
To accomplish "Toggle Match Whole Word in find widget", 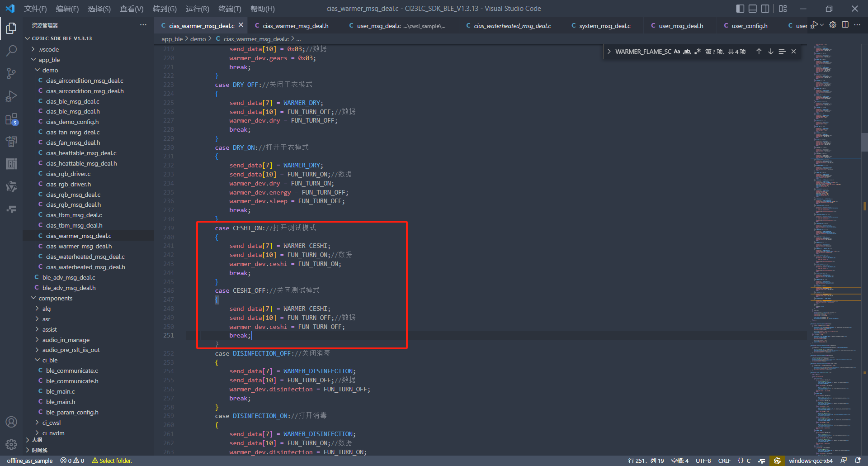I will point(687,52).
